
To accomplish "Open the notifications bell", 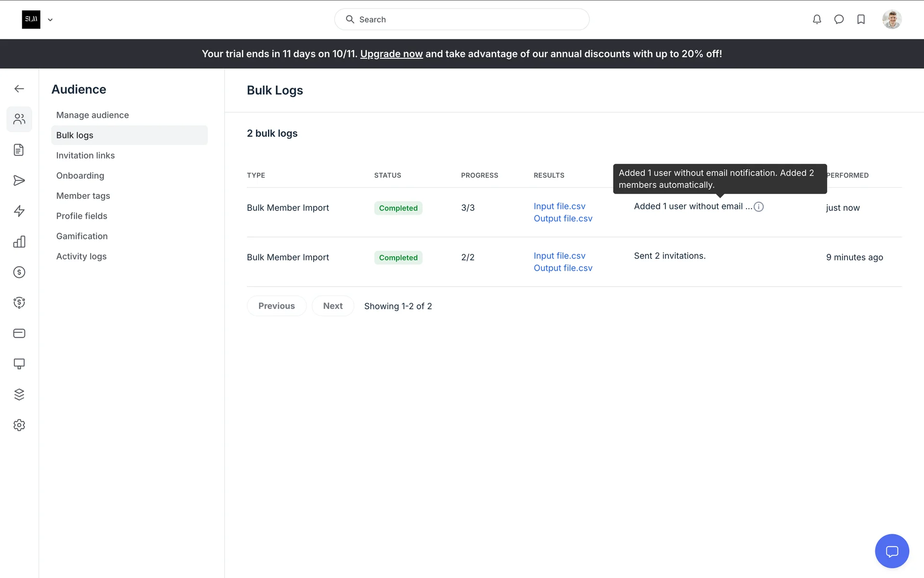I will coord(817,19).
